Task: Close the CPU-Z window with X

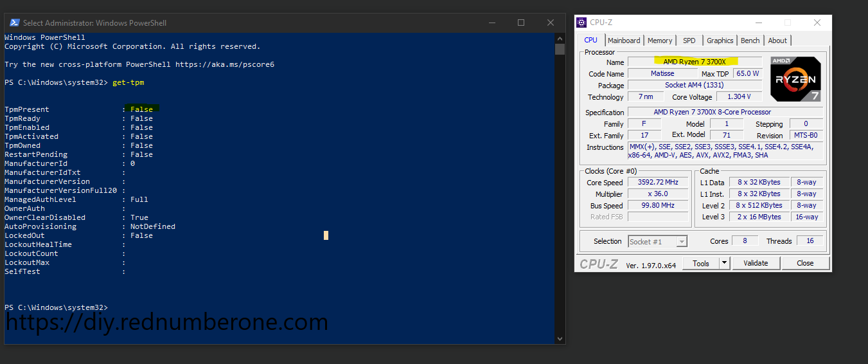Action: point(817,23)
